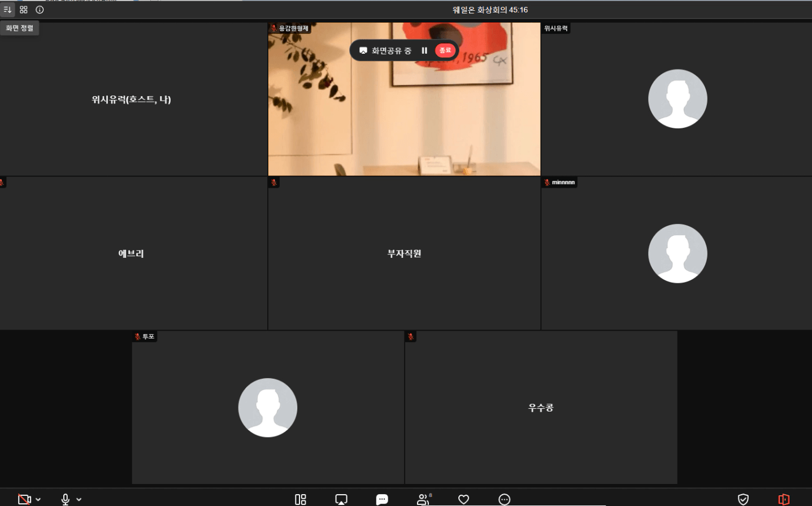812x506 pixels.
Task: Open the participants list icon
Action: point(423,499)
